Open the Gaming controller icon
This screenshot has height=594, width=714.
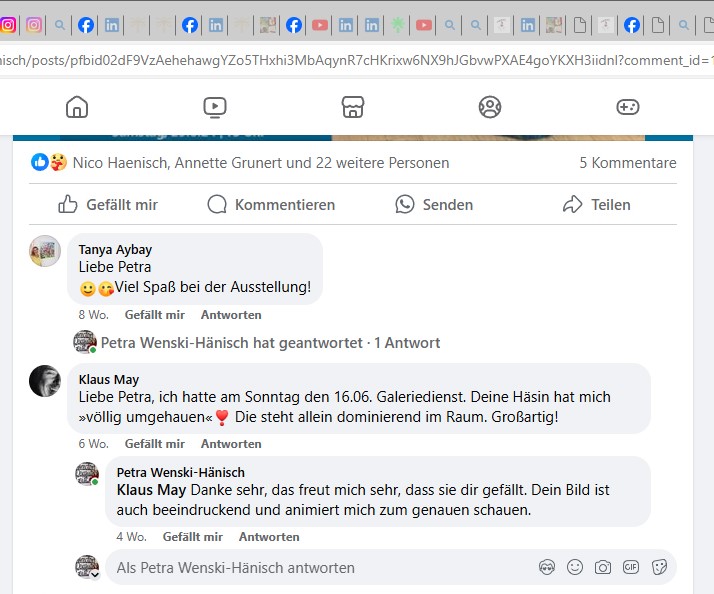point(626,107)
